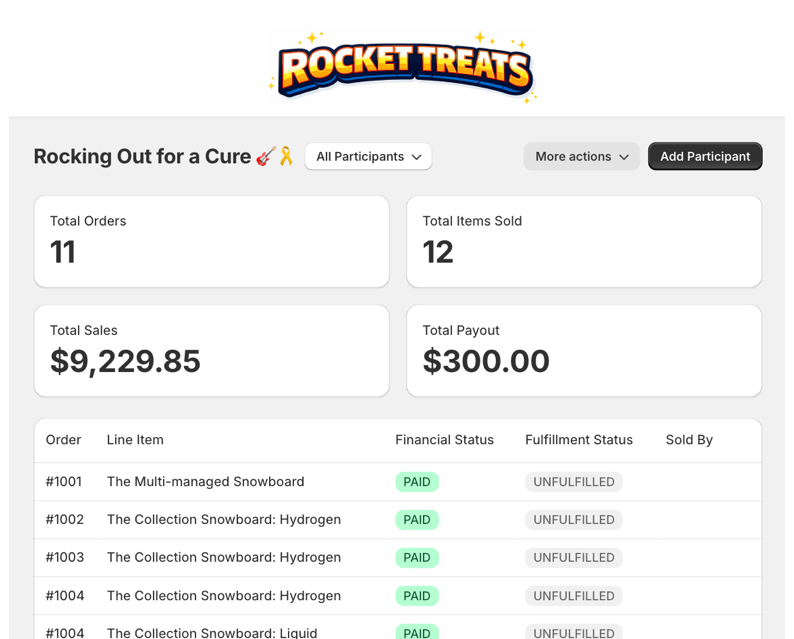Click the $300.00 payout value
794x639 pixels.
(x=486, y=361)
